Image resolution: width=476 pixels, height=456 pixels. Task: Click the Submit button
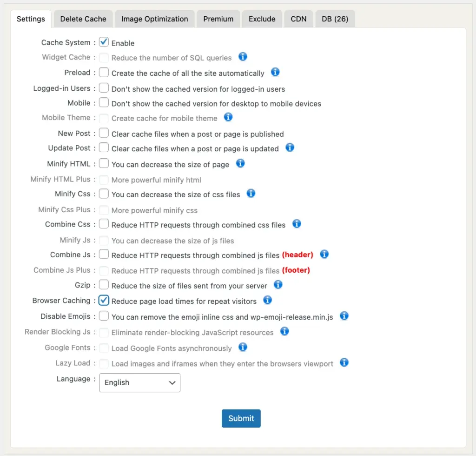click(x=241, y=418)
